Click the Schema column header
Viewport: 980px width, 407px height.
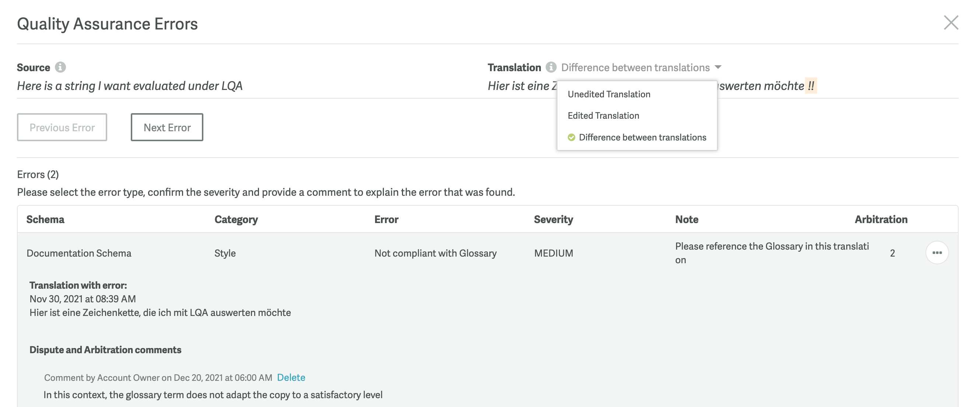click(45, 219)
